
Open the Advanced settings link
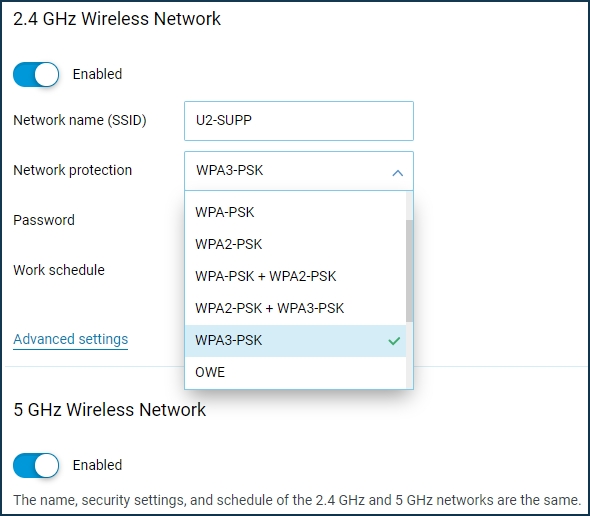point(71,339)
